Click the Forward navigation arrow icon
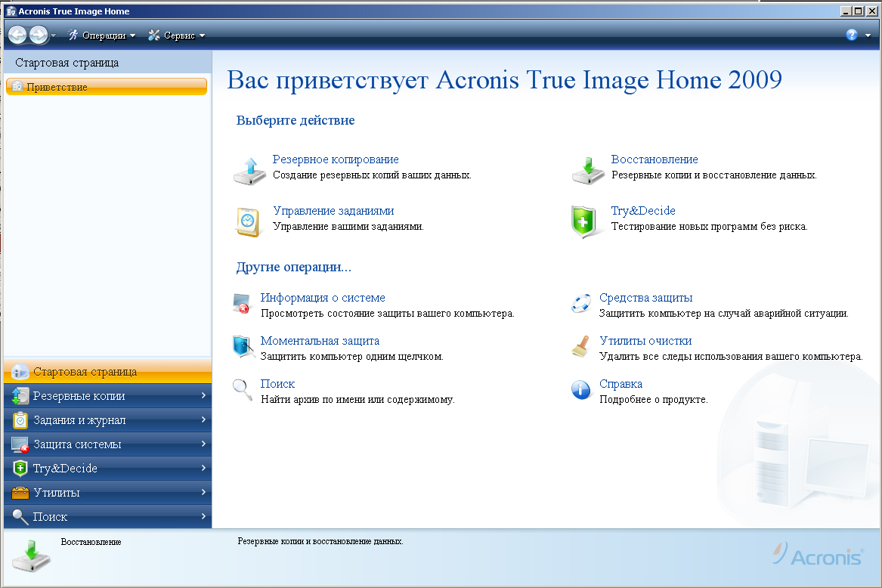The width and height of the screenshot is (882, 588). [39, 35]
